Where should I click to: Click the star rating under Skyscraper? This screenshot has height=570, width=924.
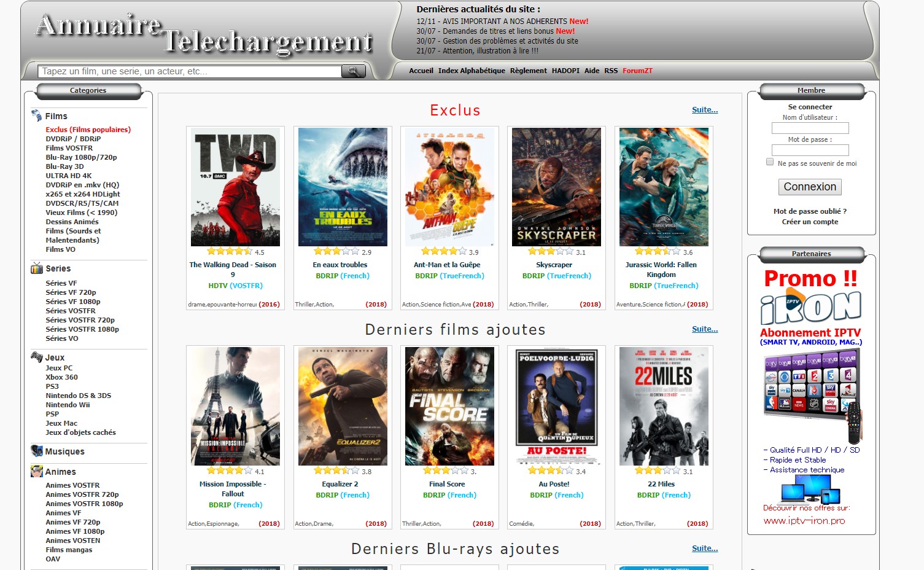pos(551,252)
